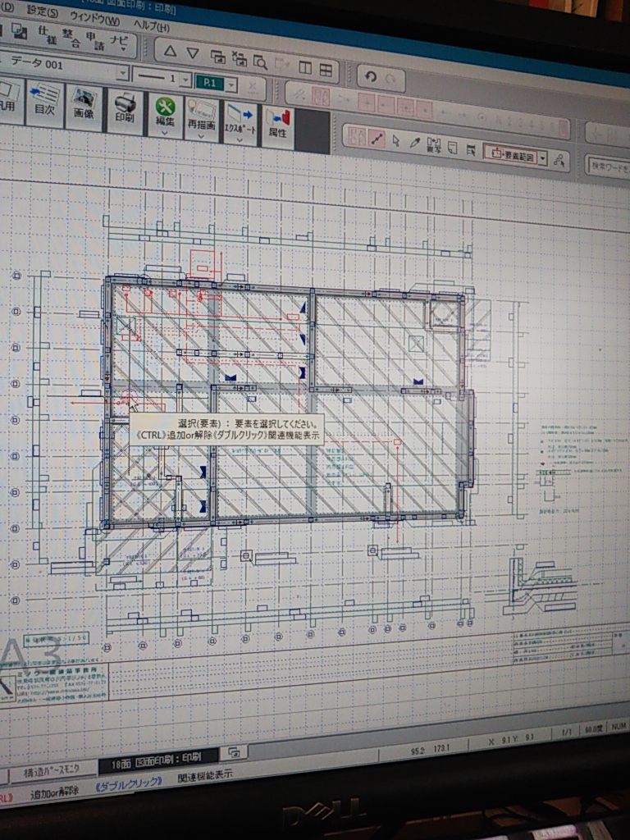
Task: Open the ヘルプ(H) menu
Action: [x=151, y=25]
